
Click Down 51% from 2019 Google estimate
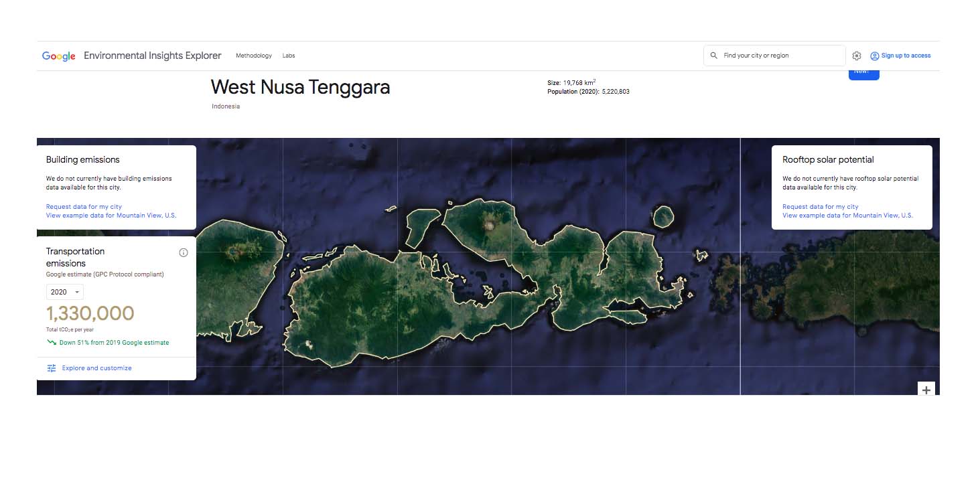pos(114,342)
